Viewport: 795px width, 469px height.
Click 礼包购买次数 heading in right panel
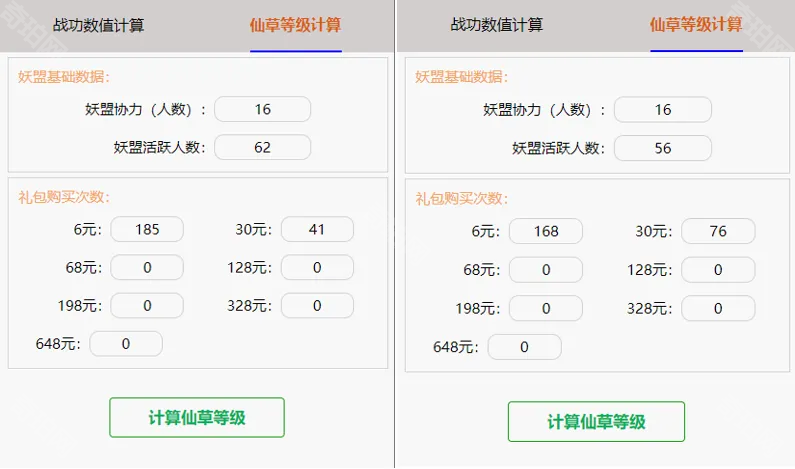pyautogui.click(x=461, y=198)
